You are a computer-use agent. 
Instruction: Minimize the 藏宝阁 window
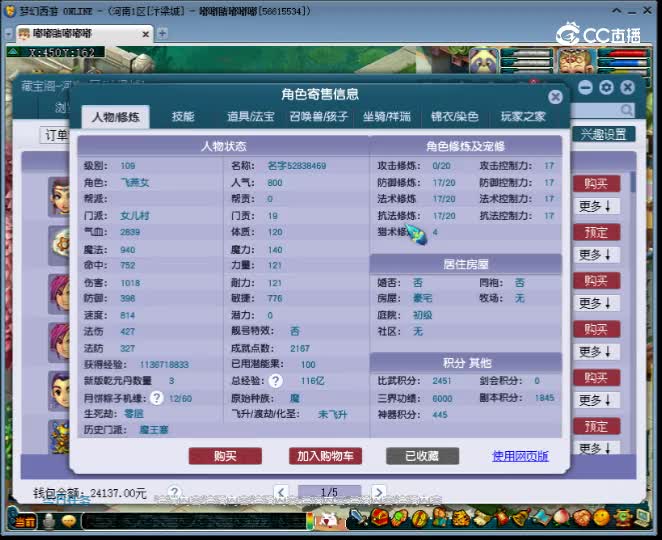(x=585, y=88)
